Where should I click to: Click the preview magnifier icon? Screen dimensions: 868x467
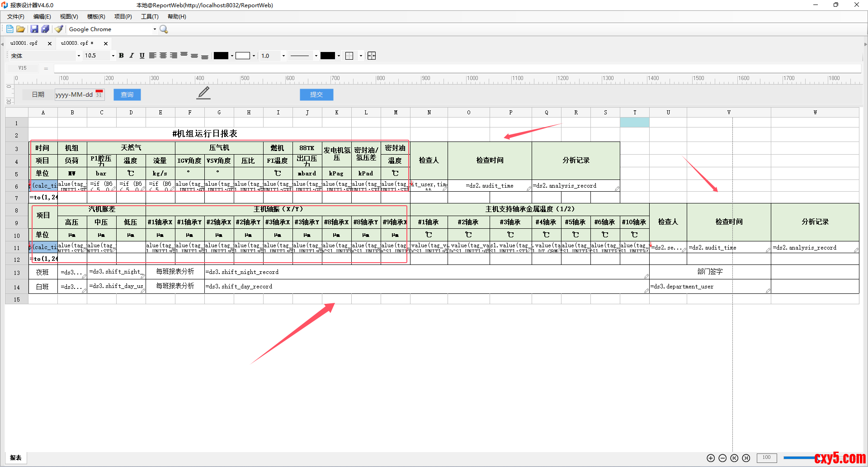click(x=164, y=29)
